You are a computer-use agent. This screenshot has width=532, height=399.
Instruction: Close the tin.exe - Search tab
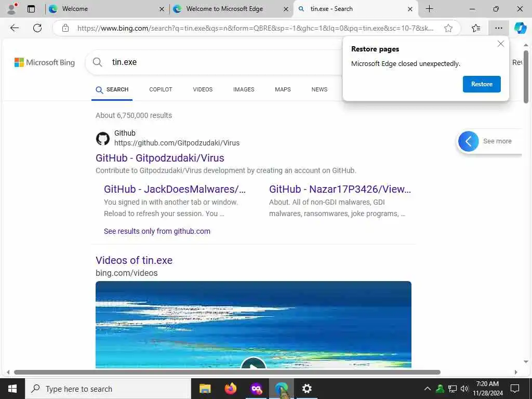(x=410, y=9)
